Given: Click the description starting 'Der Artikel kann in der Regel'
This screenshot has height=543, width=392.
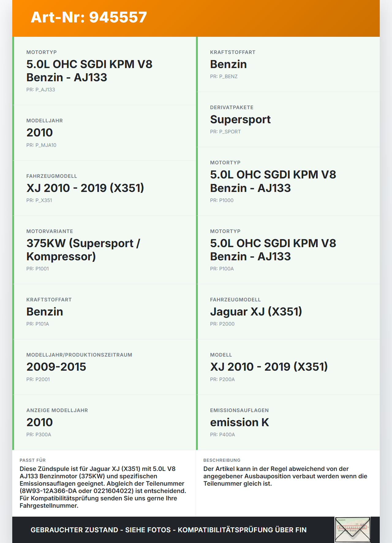Looking at the screenshot, I should 285,476.
